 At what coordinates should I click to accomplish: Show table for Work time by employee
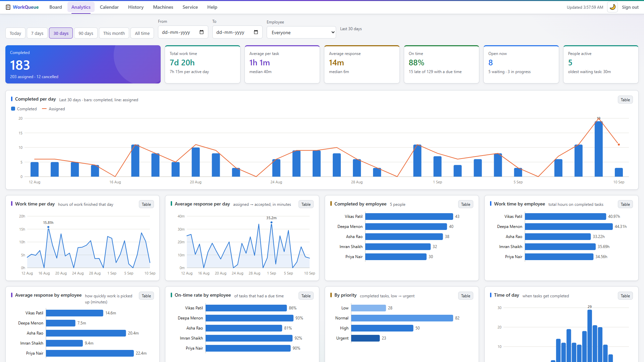[x=625, y=204]
